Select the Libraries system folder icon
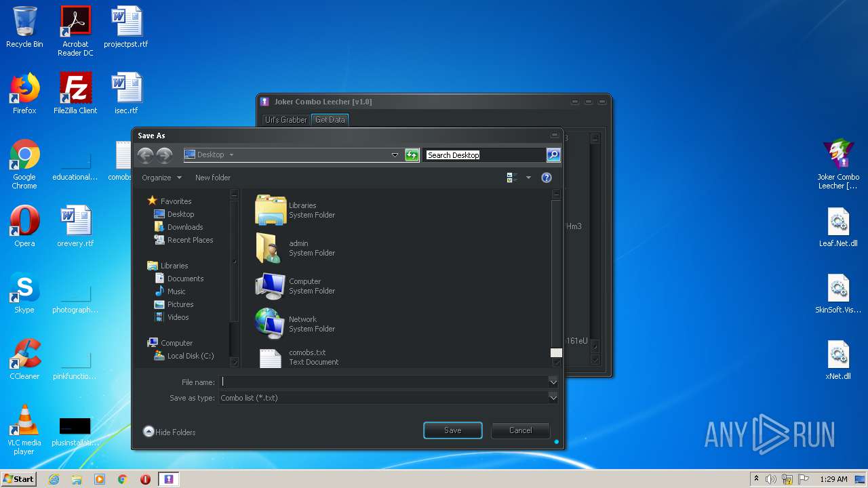This screenshot has height=488, width=868. pyautogui.click(x=271, y=210)
